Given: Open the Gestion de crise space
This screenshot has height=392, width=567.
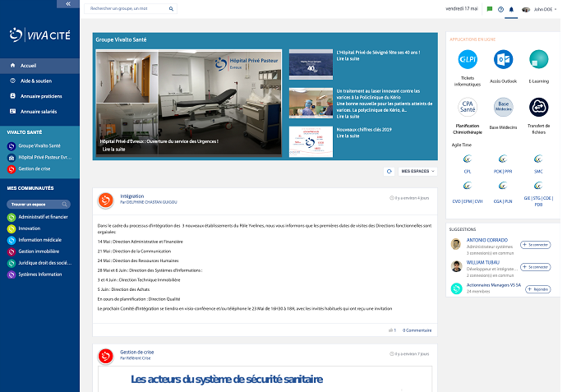Looking at the screenshot, I should 35,168.
